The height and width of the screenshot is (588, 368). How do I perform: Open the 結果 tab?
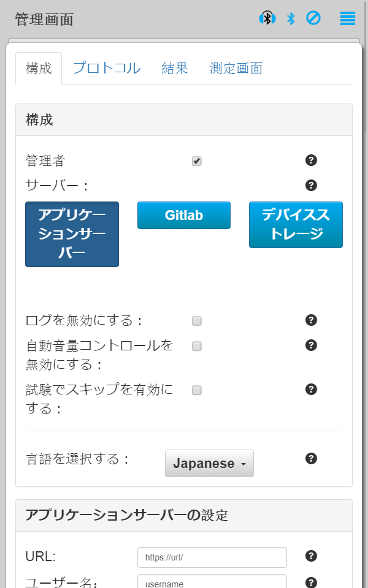point(175,68)
